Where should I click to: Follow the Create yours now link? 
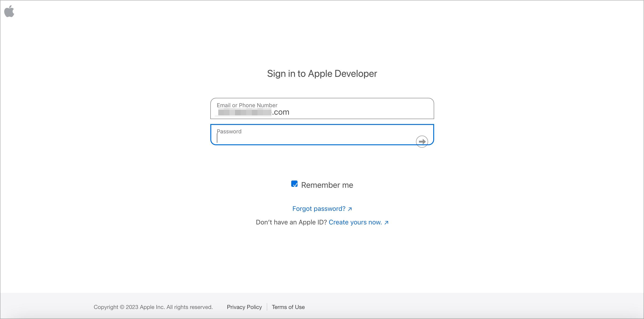358,222
